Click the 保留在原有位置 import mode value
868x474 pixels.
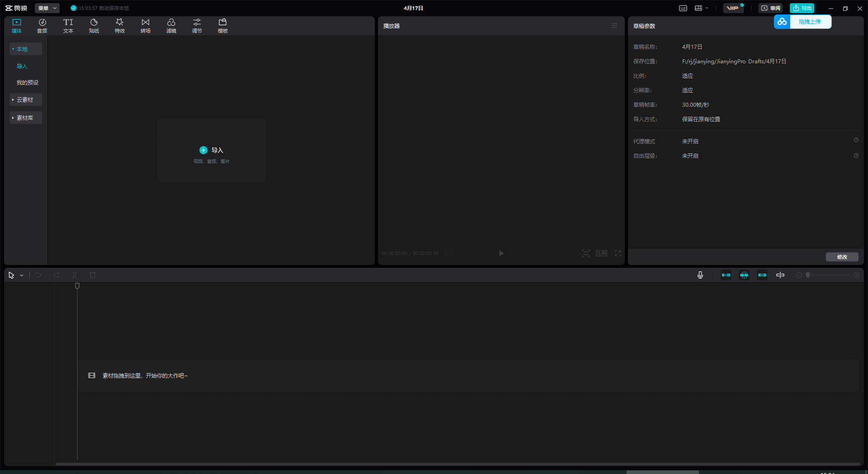tap(701, 119)
